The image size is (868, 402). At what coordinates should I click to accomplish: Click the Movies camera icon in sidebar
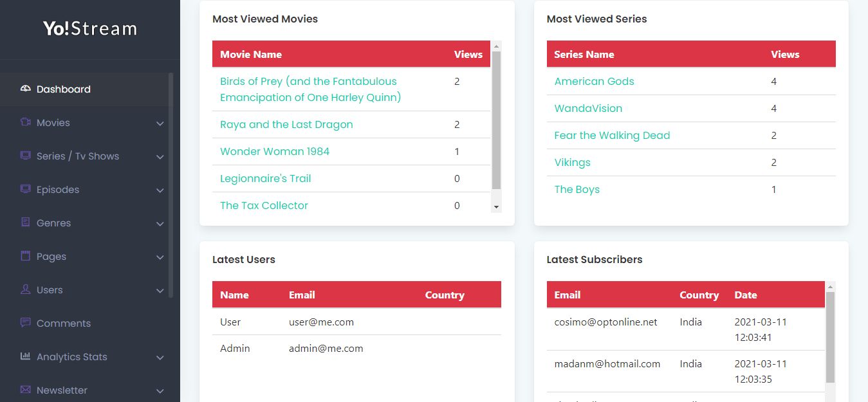[26, 122]
